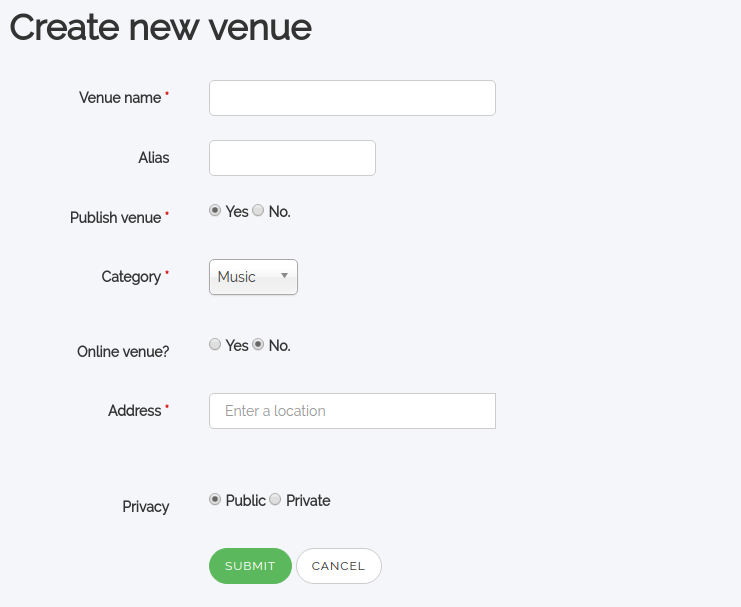The width and height of the screenshot is (741, 607).
Task: Click the 'Create new venue' heading
Action: coord(161,28)
